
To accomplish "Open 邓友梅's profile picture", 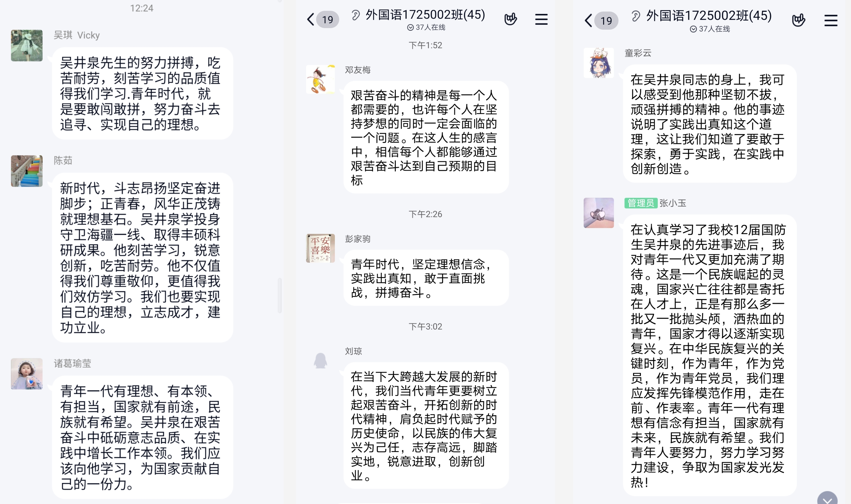I will click(320, 80).
